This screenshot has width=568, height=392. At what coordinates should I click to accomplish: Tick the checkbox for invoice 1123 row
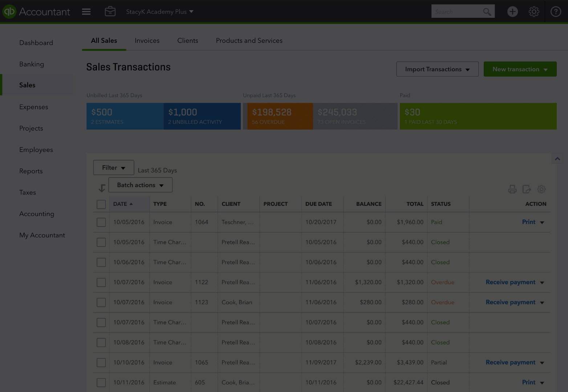tap(101, 302)
